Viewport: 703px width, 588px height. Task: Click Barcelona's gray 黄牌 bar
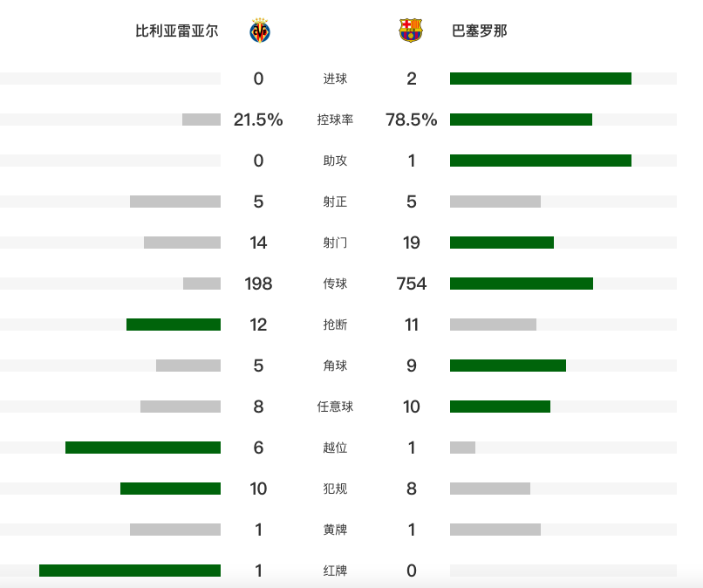click(495, 530)
